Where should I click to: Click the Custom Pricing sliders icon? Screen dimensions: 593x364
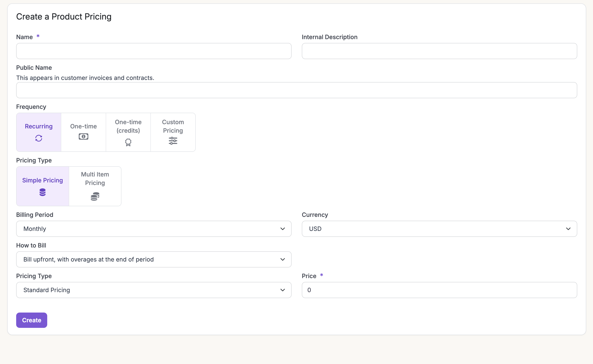pos(173,141)
